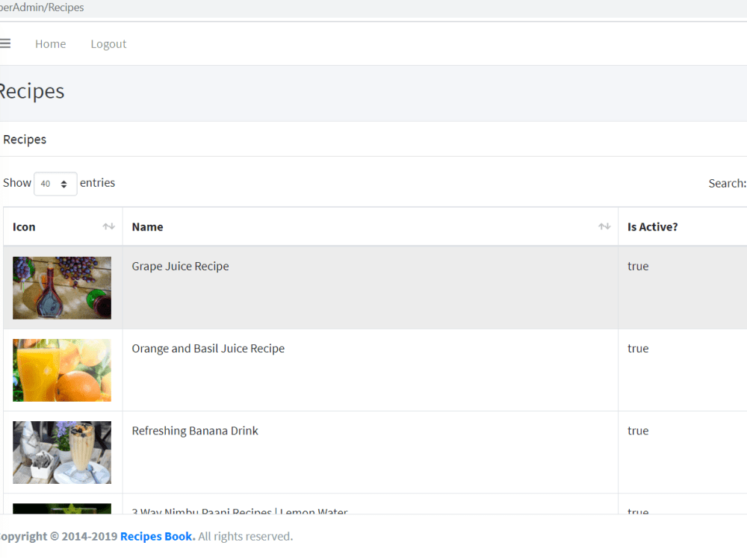Click the Logout link
Image resolution: width=747 pixels, height=560 pixels.
point(108,44)
